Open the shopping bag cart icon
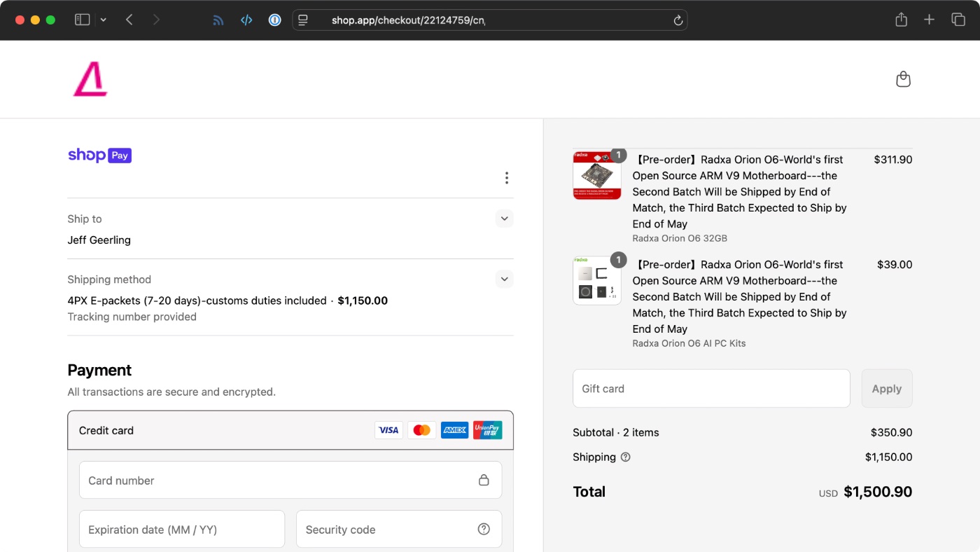The width and height of the screenshot is (980, 552). tap(904, 79)
